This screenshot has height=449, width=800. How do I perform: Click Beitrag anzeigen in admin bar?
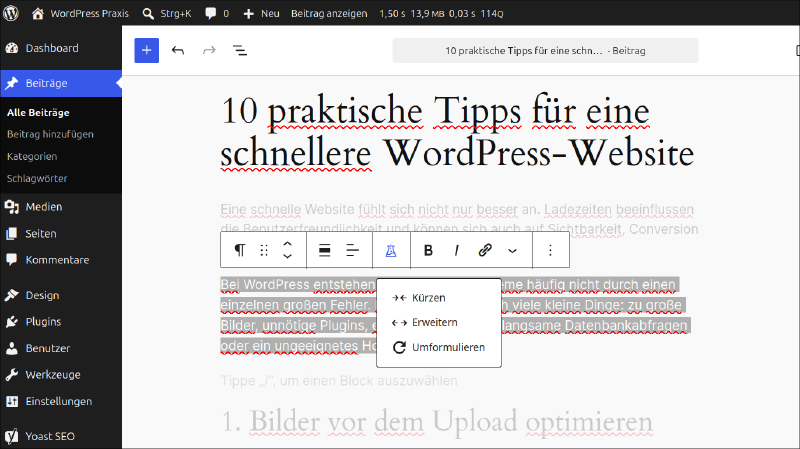pyautogui.click(x=329, y=13)
